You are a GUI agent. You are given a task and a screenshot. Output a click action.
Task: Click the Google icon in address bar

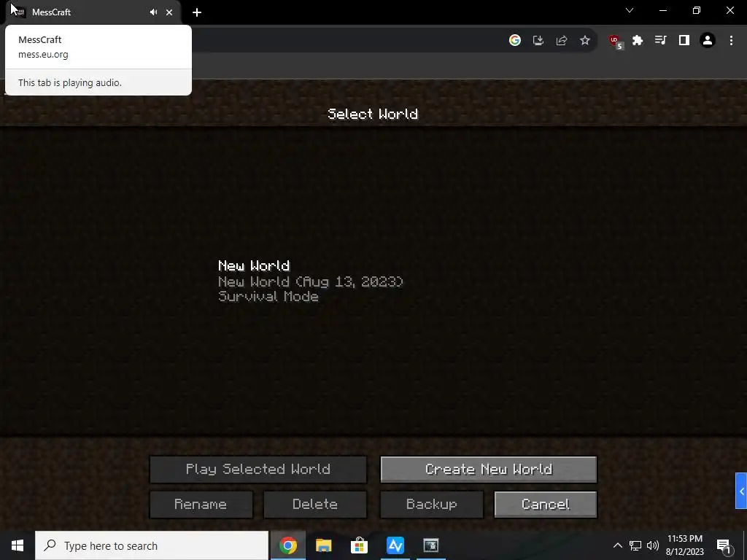pos(514,41)
